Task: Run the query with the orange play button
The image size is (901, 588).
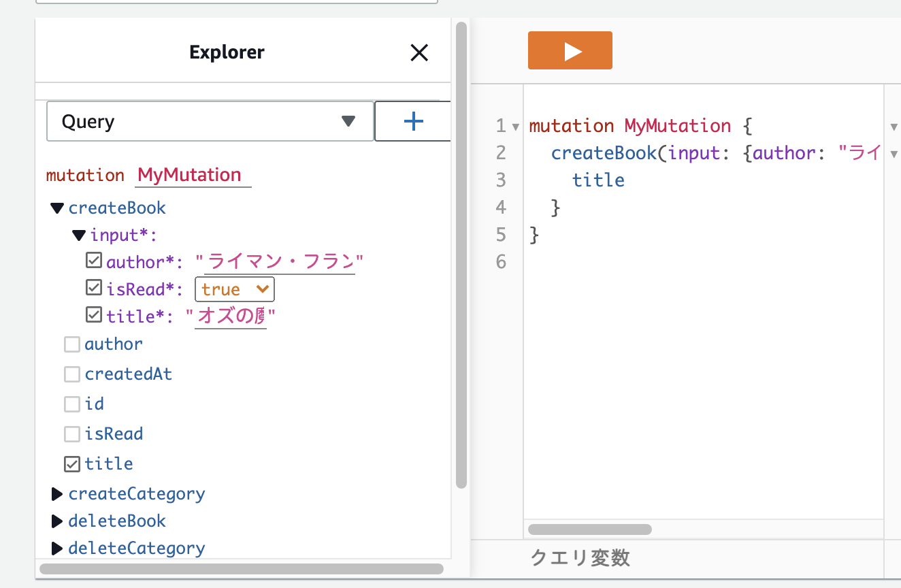Action: click(570, 50)
